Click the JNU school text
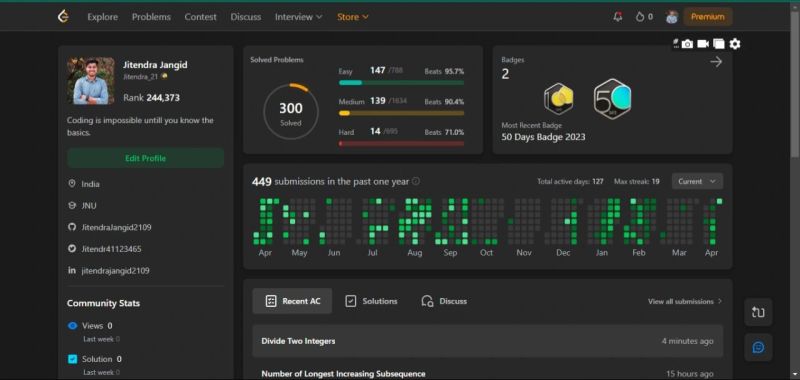Image resolution: width=800 pixels, height=380 pixels. click(x=89, y=206)
